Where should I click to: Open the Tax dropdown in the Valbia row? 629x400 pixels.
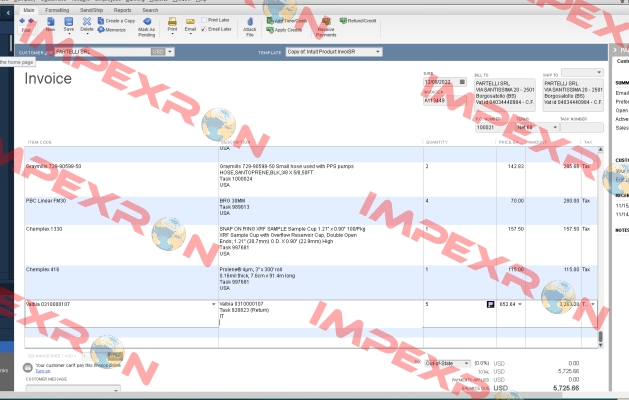593,304
